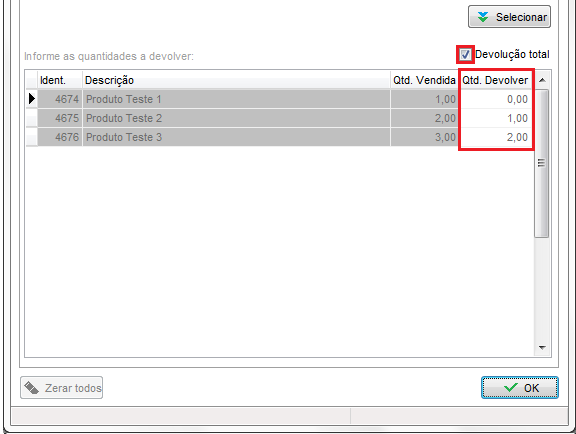Edit Qtd. Devolver for Produto Teste 3
This screenshot has height=434, width=576.
495,137
